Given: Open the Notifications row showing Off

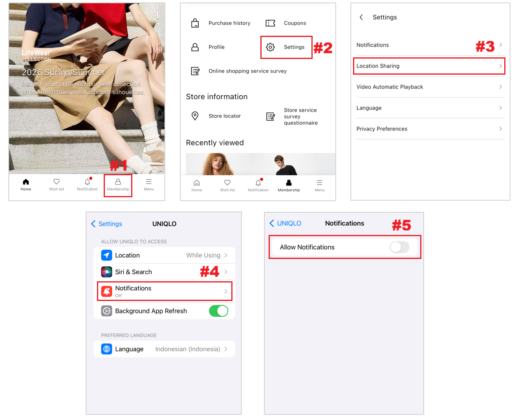Looking at the screenshot, I should point(165,291).
